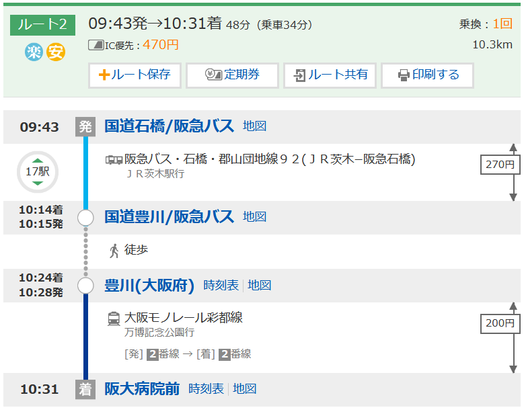Expand the 17駅 intermediate stops list
The height and width of the screenshot is (420, 524).
coord(38,171)
